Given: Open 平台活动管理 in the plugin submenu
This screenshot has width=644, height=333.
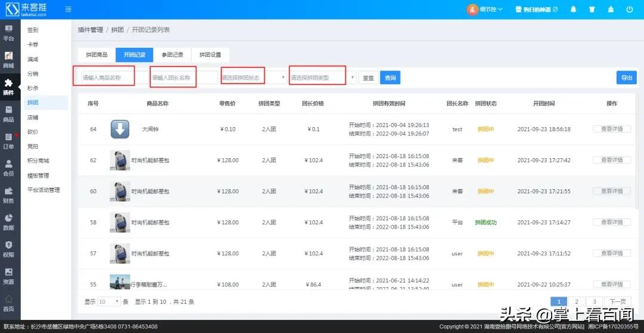Looking at the screenshot, I should pos(44,190).
